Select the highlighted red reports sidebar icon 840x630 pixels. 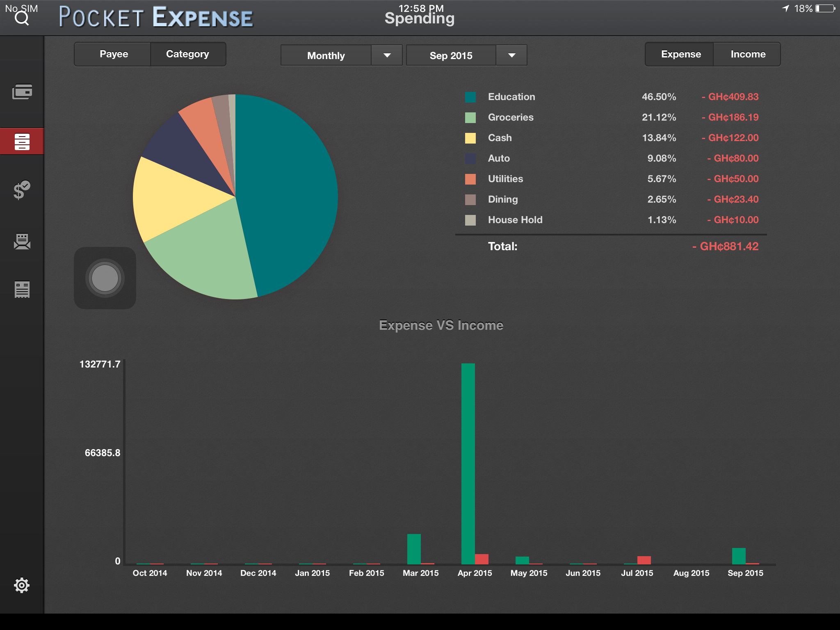click(22, 142)
